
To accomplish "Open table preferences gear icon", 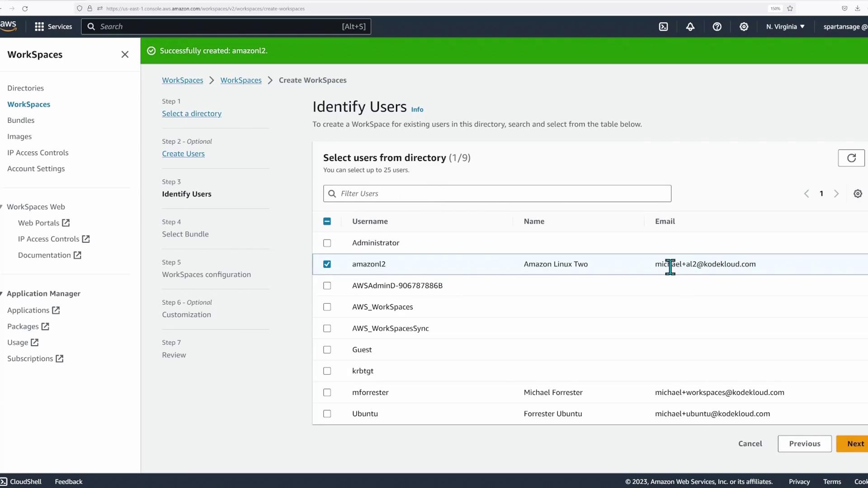I will (x=858, y=194).
